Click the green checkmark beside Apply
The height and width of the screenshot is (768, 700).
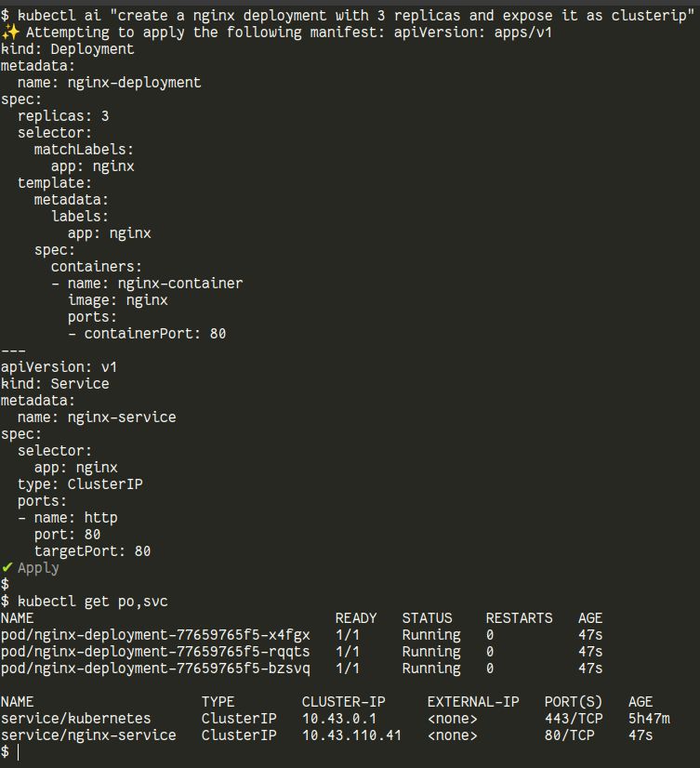tap(7, 568)
